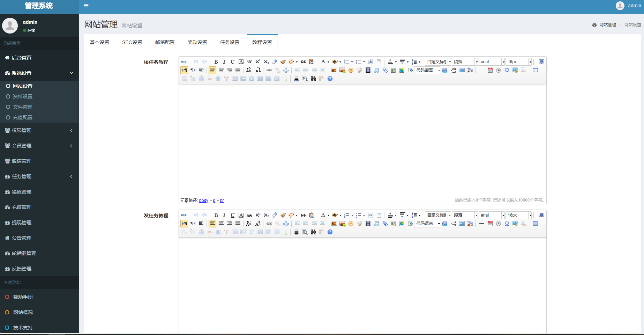
Task: Insert blockquote in 接任务教程 editor
Action: click(x=303, y=62)
